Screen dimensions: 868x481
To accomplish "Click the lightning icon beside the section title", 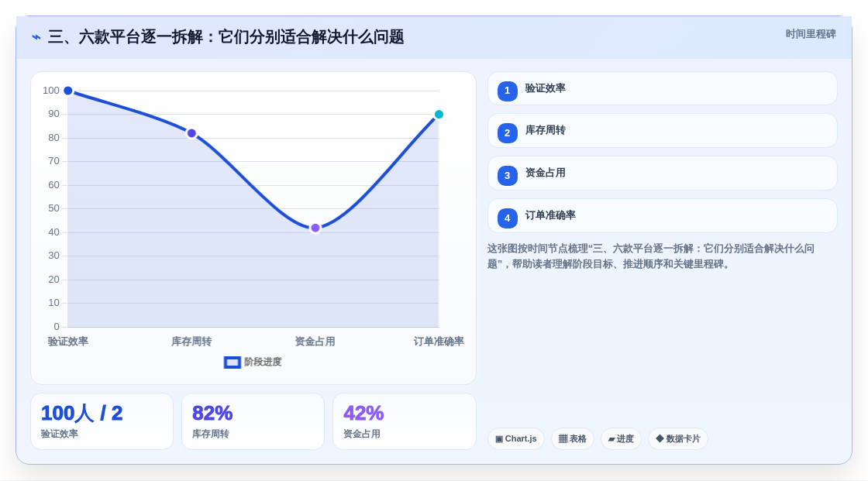I will point(36,37).
